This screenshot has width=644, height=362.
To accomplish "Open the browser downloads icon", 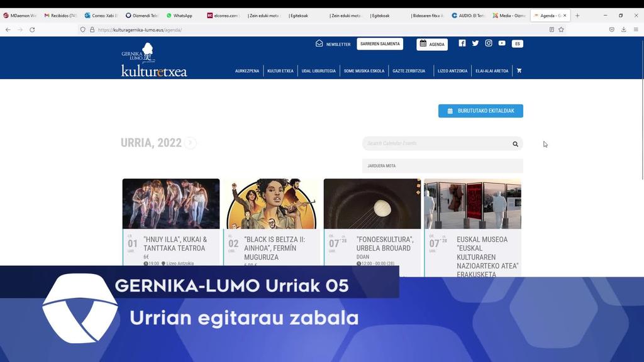I will 623,30.
